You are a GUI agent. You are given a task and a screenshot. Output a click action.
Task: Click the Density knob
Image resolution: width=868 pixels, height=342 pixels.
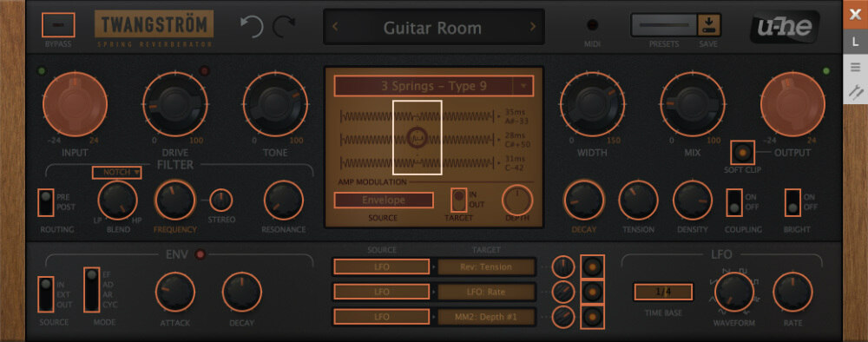coord(693,201)
